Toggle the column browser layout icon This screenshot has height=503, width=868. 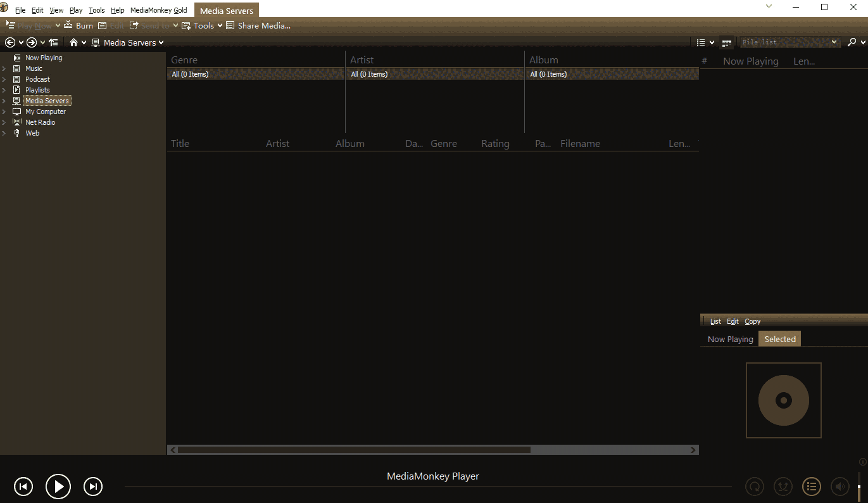[727, 42]
